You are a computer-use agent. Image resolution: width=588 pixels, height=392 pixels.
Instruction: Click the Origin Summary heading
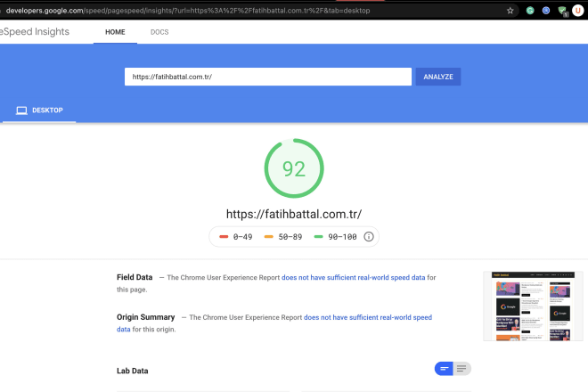pyautogui.click(x=145, y=317)
